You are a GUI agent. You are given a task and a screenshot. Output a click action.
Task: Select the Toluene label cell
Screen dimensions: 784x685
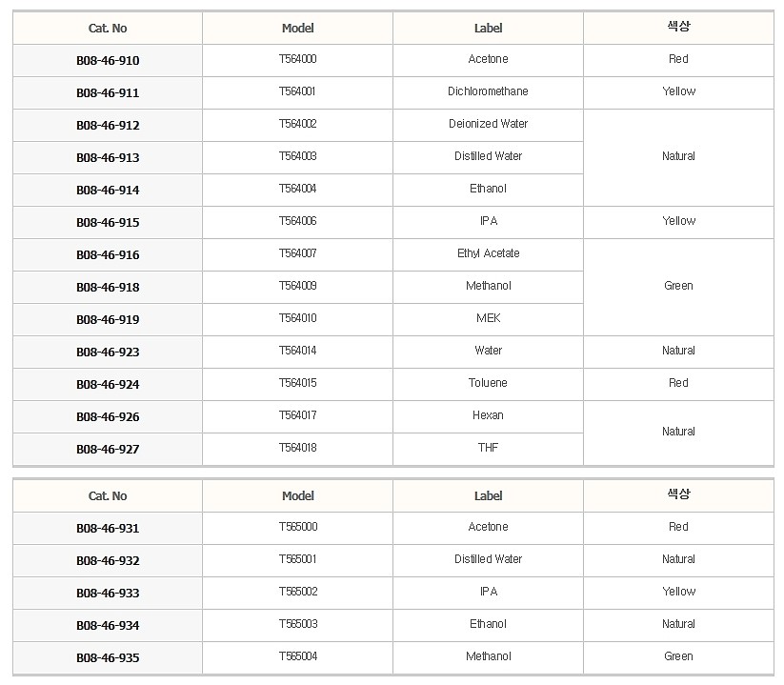click(488, 383)
